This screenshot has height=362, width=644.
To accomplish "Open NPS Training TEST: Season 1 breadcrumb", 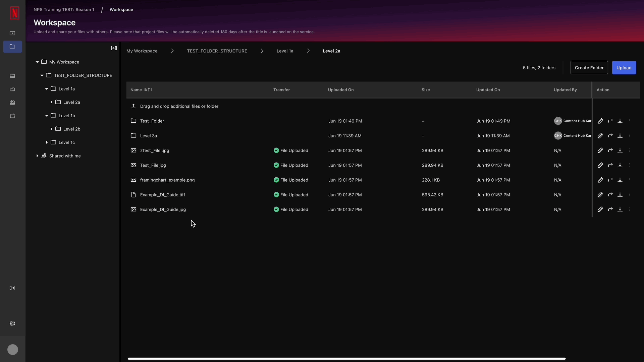I will pos(64,9).
